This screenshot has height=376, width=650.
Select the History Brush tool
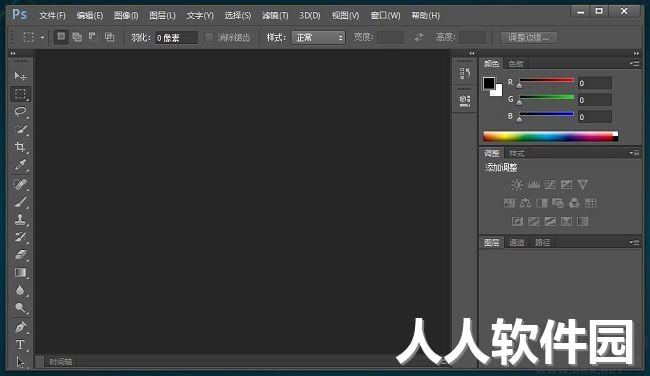[20, 237]
